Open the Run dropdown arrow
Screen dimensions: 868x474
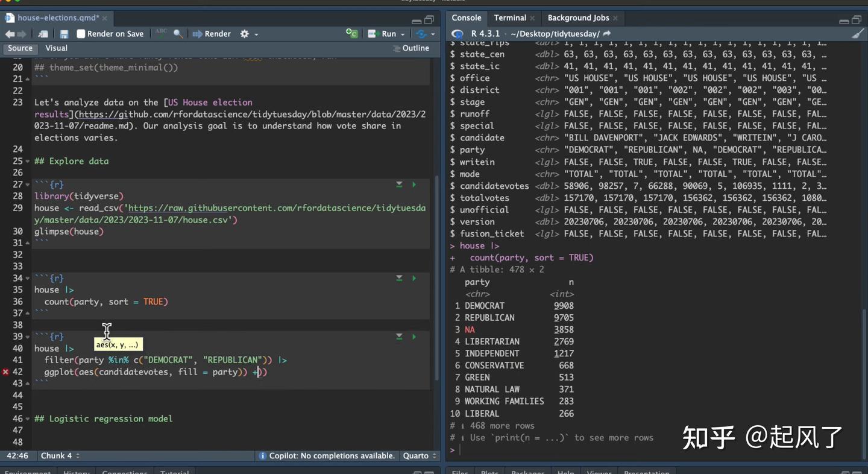pyautogui.click(x=403, y=34)
